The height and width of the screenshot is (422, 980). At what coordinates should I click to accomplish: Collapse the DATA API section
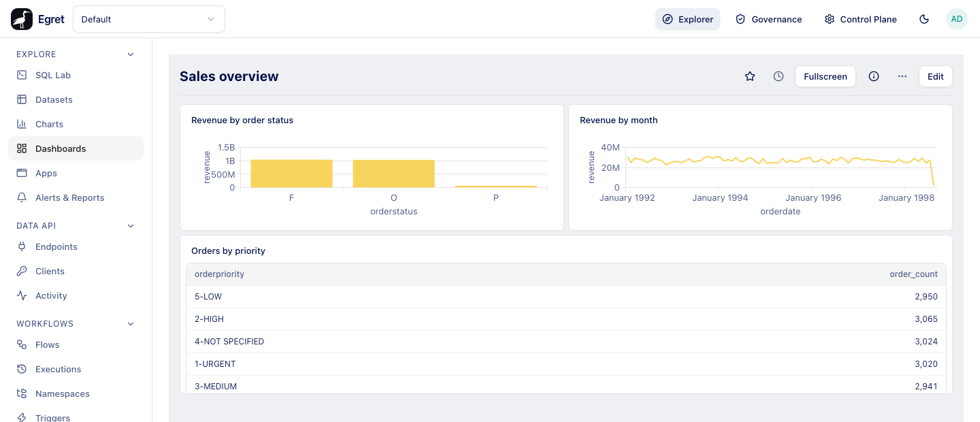[76, 226]
